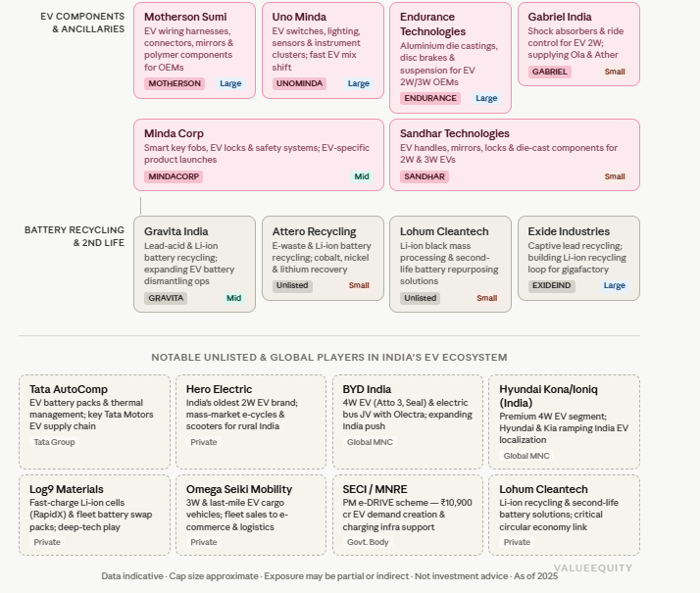Screen dimensions: 700x593
Task: Click the ENDURANCE ticker tag
Action: (430, 98)
